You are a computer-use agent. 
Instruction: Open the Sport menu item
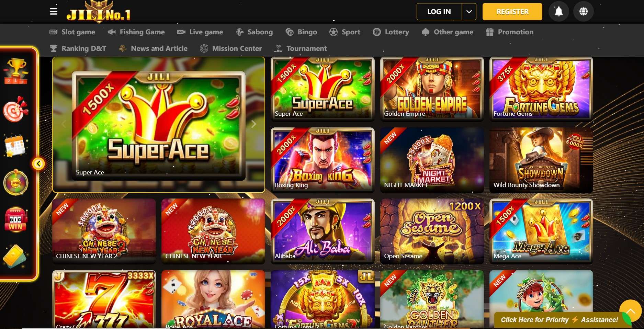(x=344, y=32)
